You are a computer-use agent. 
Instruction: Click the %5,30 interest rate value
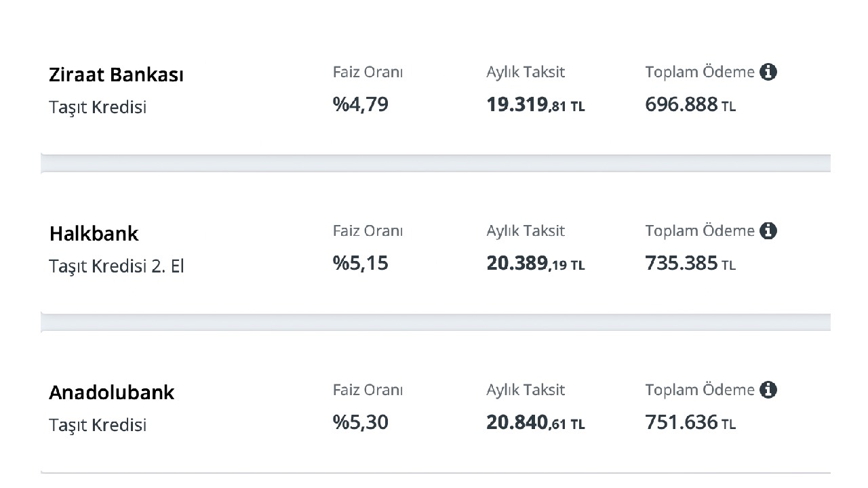tap(361, 423)
